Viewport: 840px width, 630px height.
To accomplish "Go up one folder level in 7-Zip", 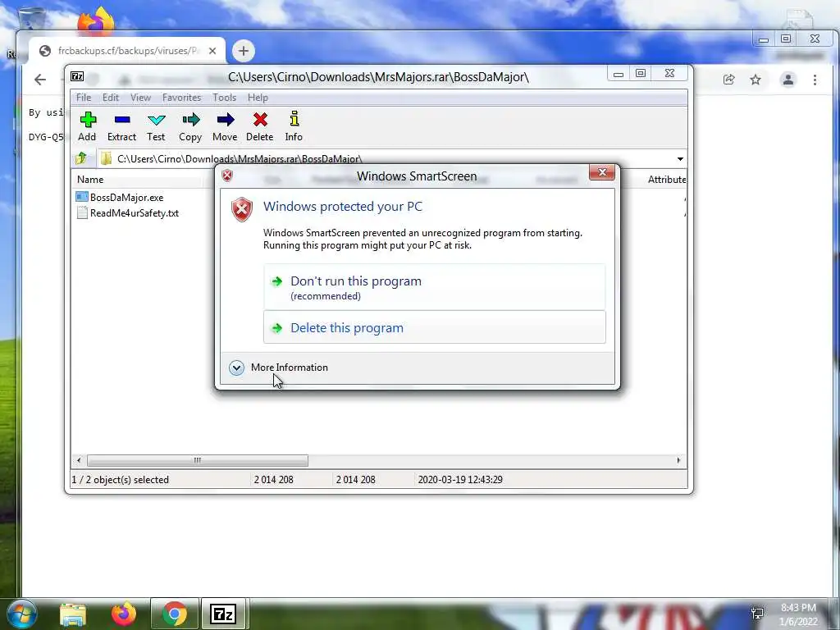I will (81, 158).
